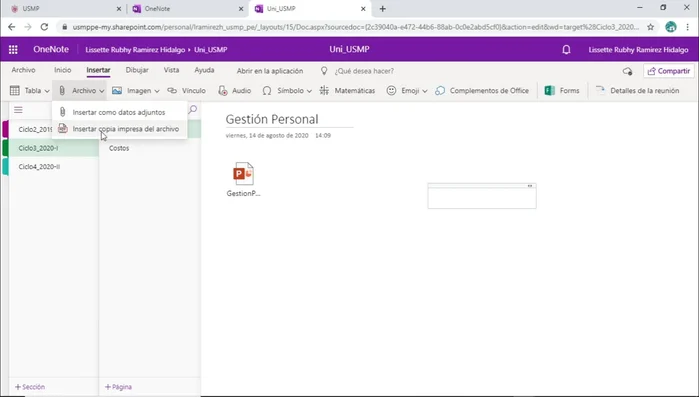Click the Uni_USMP breadcrumb link
This screenshot has height=397, width=699.
click(211, 49)
